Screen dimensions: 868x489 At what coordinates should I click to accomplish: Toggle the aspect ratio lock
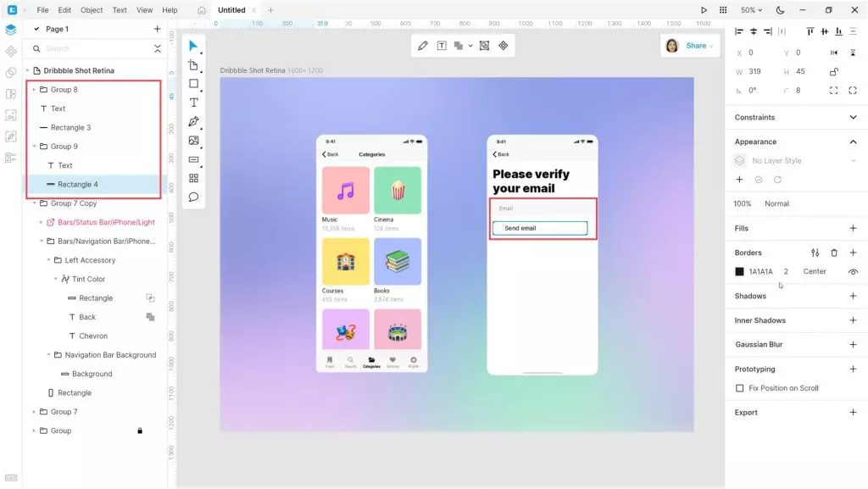click(x=834, y=72)
